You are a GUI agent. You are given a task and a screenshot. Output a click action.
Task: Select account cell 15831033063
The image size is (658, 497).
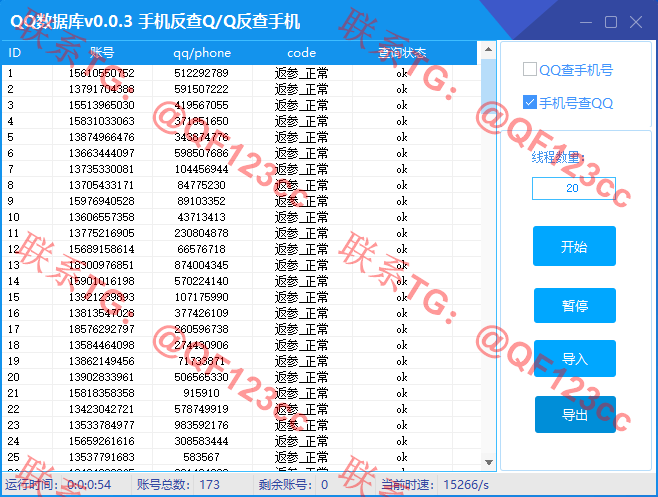pyautogui.click(x=102, y=121)
